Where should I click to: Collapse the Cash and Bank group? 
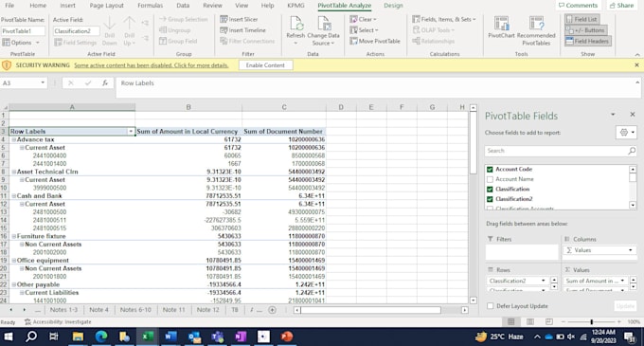(x=13, y=196)
